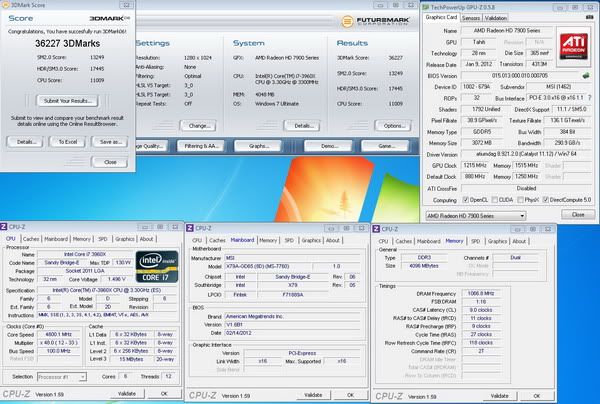Click the Futuremark Corporation logo
The image size is (600, 404).
[x=375, y=21]
